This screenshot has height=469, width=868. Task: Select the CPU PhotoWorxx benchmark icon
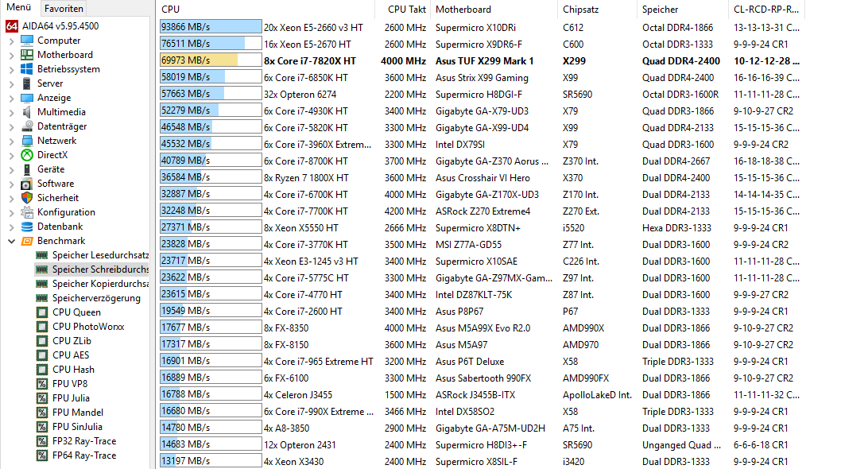point(41,327)
